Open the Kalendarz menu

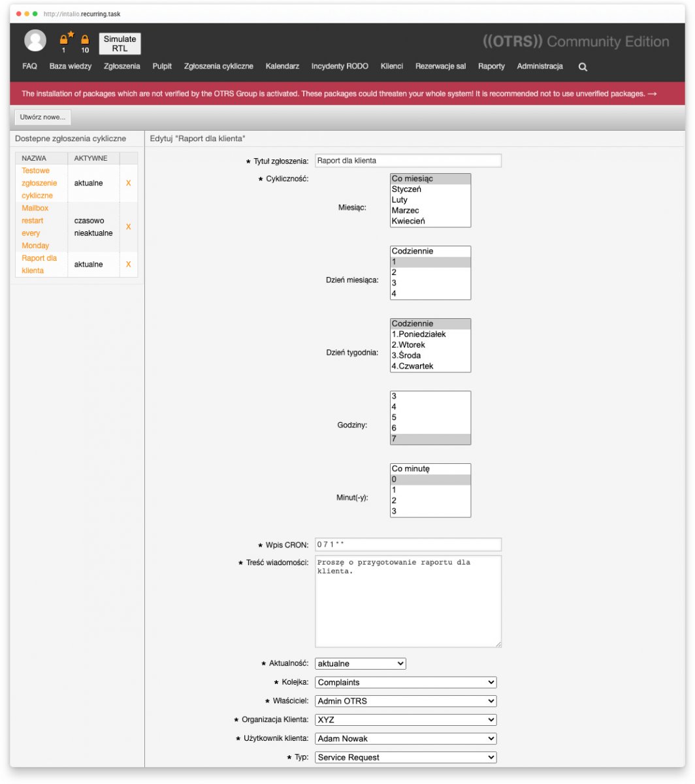[282, 67]
